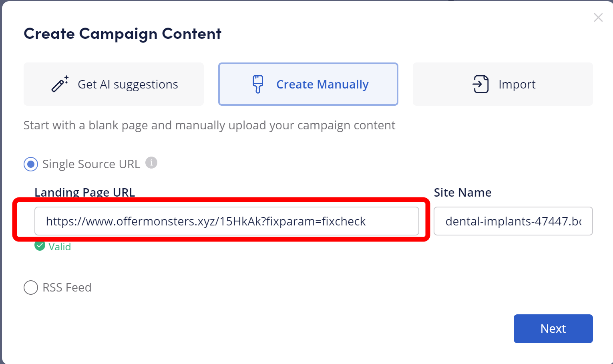Choose the RSS Feed option label
613x364 pixels.
[x=67, y=288]
